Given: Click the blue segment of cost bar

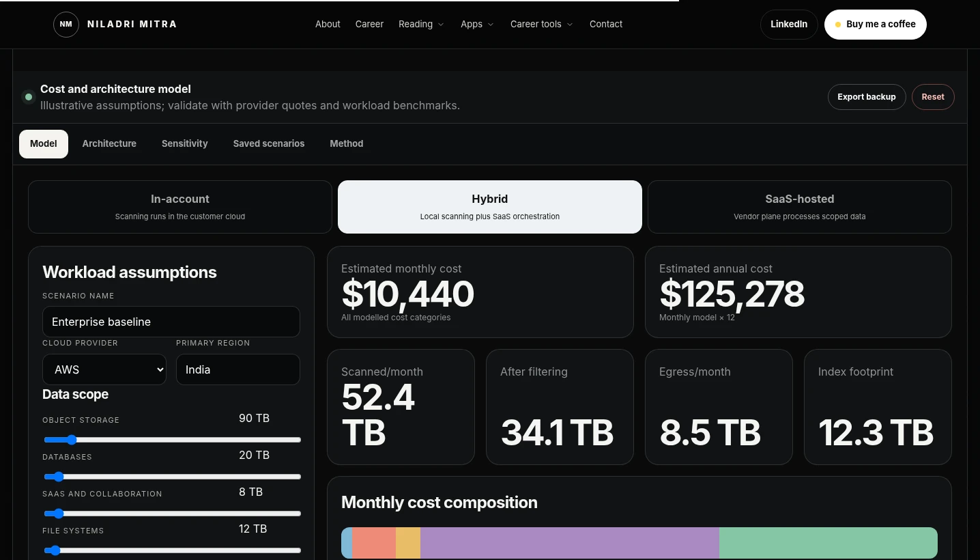Looking at the screenshot, I should (347, 543).
